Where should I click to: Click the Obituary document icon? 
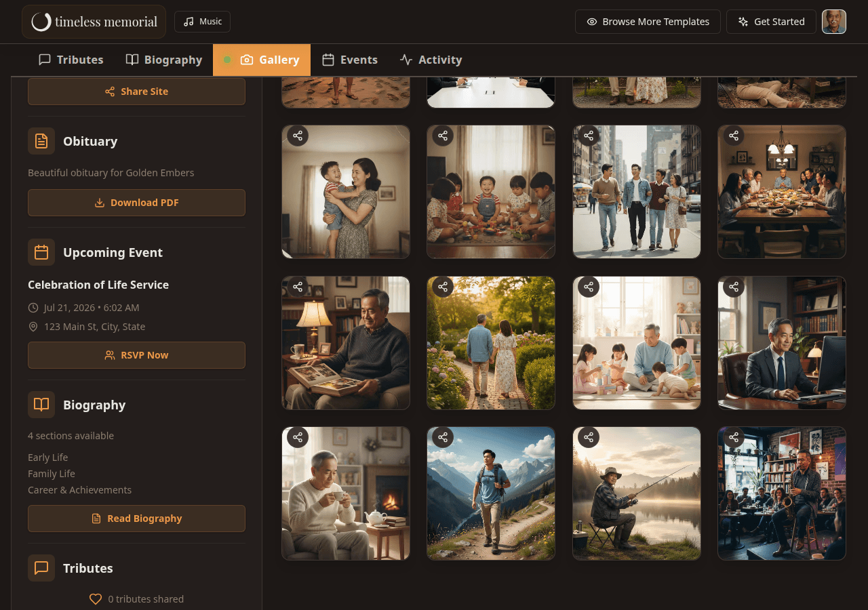pyautogui.click(x=41, y=141)
